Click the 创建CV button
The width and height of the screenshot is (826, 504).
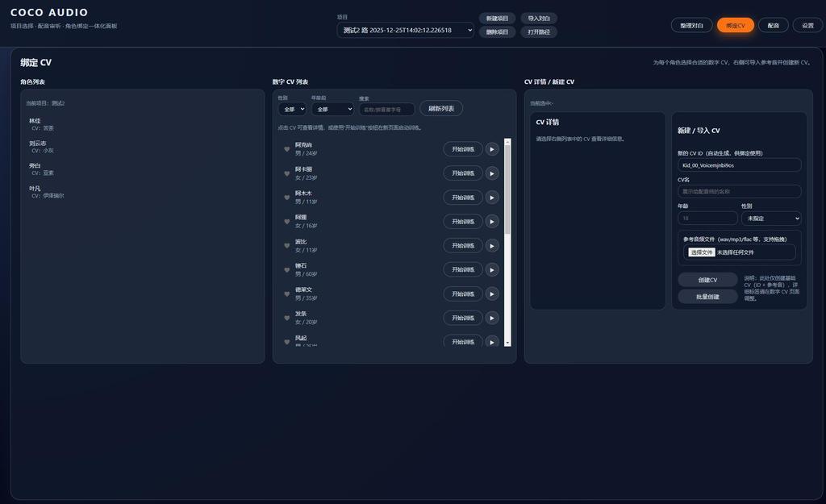coord(707,280)
